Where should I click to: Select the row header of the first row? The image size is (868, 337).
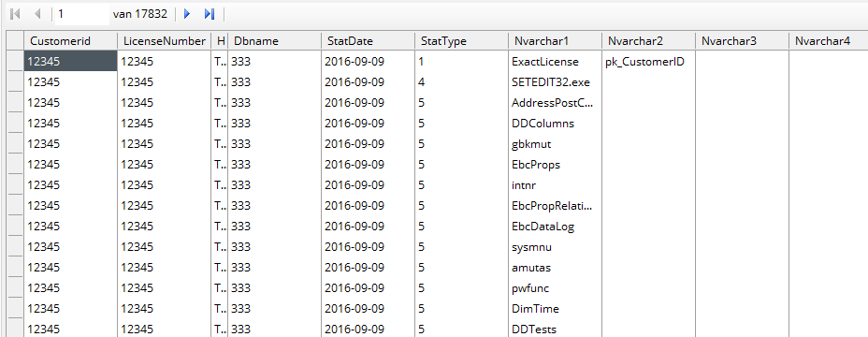coord(15,62)
